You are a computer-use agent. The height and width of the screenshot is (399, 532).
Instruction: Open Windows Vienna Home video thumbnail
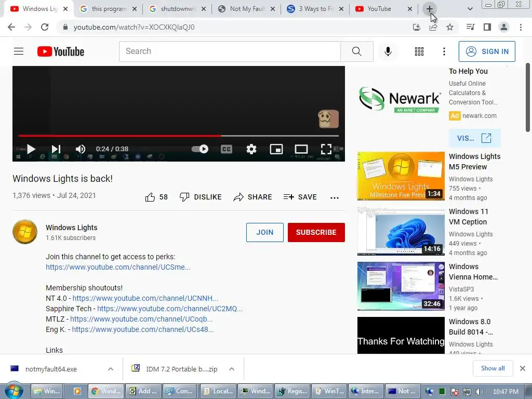[x=401, y=286]
